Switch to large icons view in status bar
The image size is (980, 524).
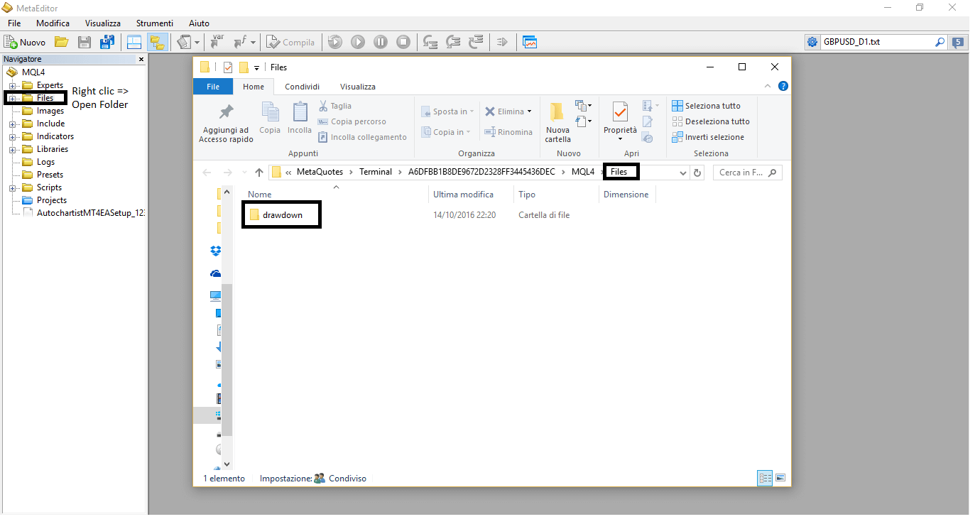[x=780, y=479]
